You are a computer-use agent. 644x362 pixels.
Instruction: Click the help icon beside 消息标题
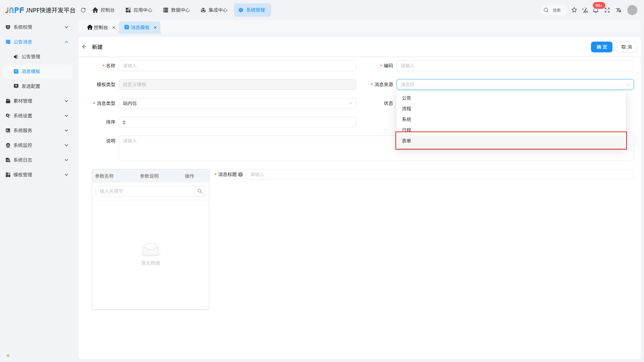(240, 174)
